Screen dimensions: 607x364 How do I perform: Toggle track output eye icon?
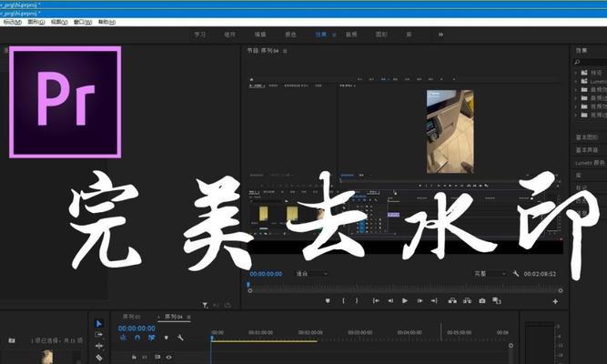[168, 357]
